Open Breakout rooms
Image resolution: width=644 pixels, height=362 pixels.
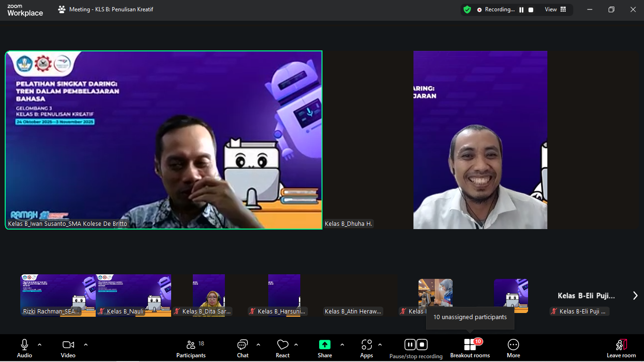point(470,348)
